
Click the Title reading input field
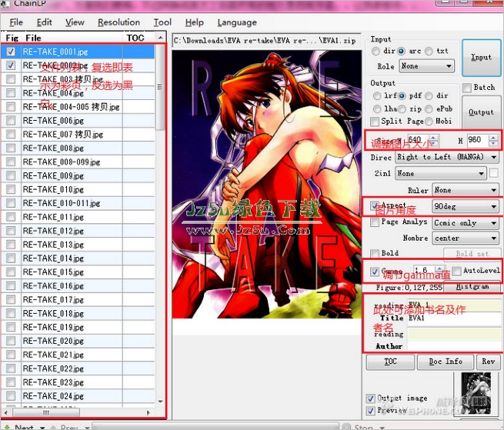[x=453, y=305]
